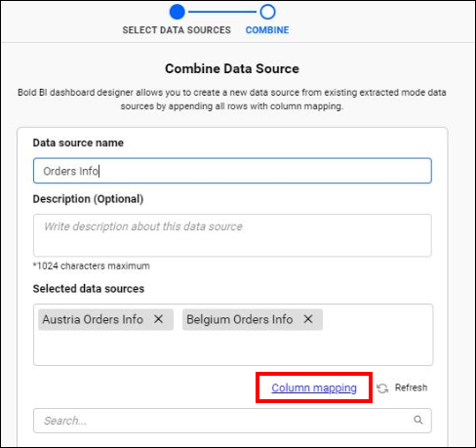
Task: Select the COMBINE step label
Action: pos(267,30)
